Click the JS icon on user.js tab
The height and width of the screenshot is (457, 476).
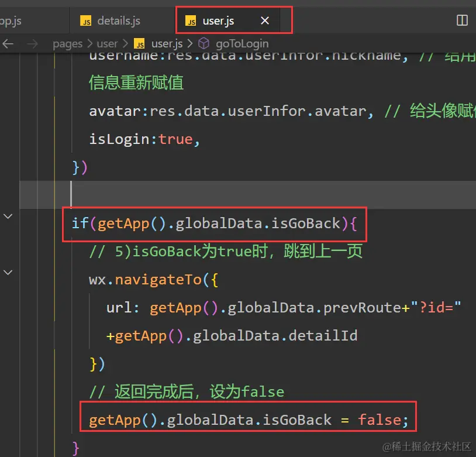[191, 22]
